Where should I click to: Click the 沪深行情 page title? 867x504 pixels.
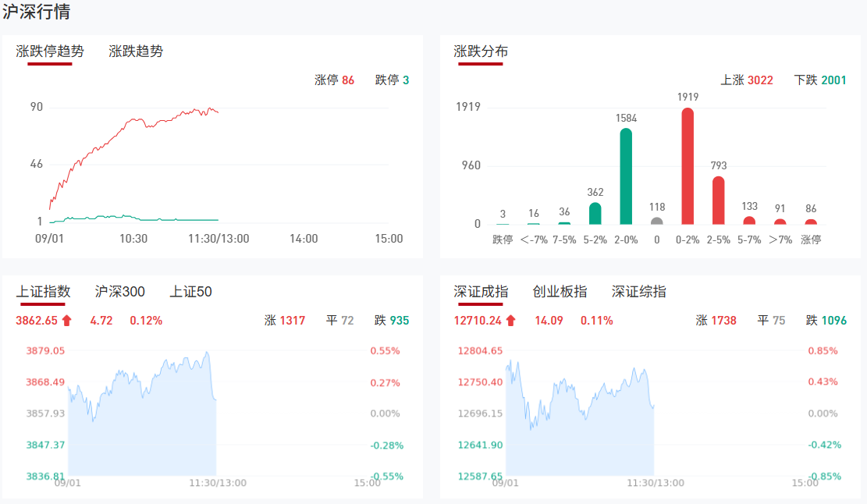[36, 12]
